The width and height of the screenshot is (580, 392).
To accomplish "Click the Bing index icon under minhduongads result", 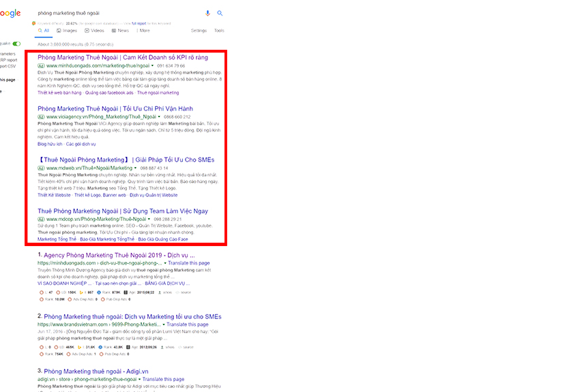I will coord(81,292).
